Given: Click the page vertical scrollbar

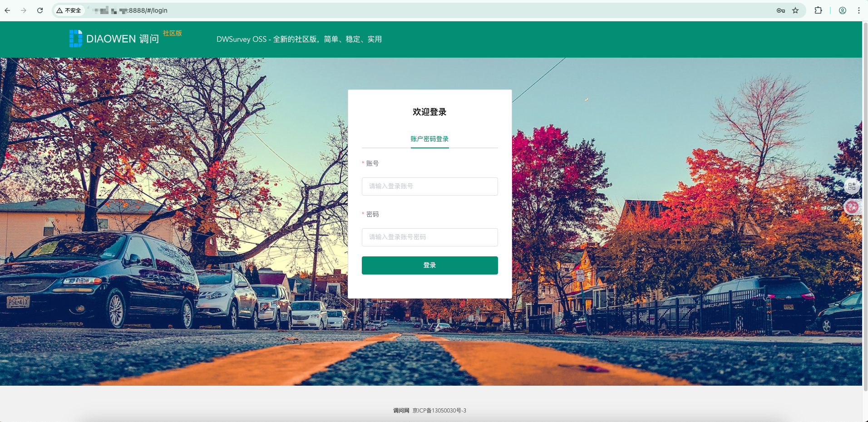Looking at the screenshot, I should pyautogui.click(x=865, y=206).
